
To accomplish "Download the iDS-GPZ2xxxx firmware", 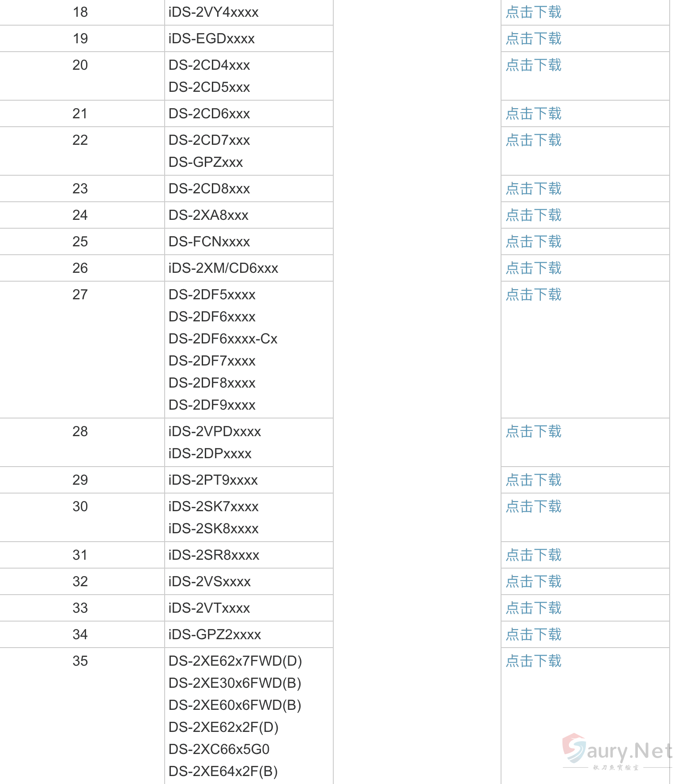I will point(533,635).
